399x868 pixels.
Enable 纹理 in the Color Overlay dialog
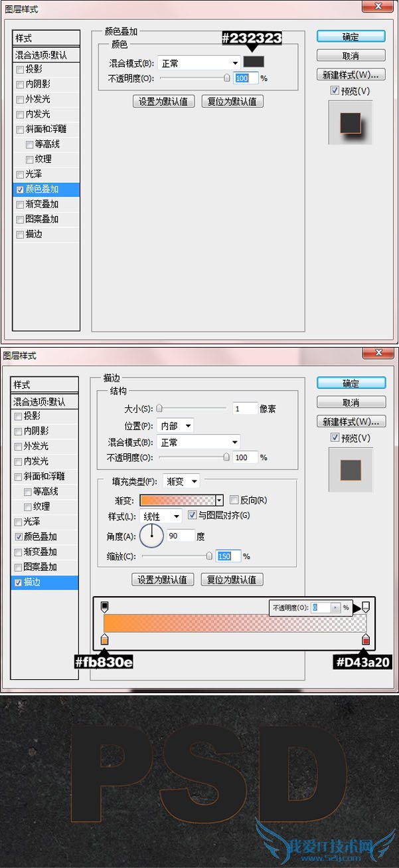29,160
